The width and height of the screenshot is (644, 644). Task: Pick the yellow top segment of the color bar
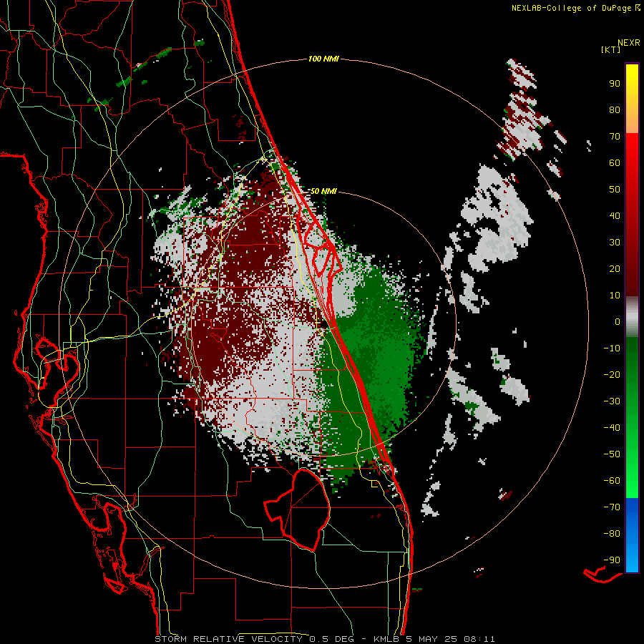(x=632, y=99)
